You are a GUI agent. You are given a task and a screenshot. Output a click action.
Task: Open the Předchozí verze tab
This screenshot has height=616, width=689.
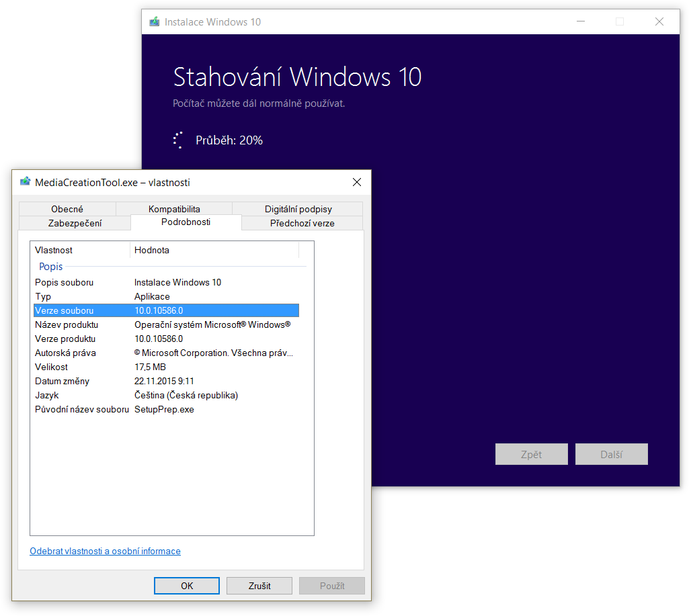click(302, 222)
